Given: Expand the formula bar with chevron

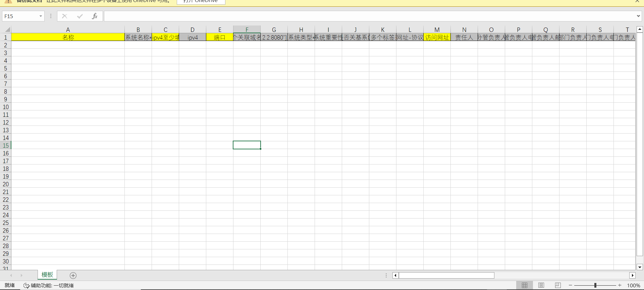Looking at the screenshot, I should point(638,16).
